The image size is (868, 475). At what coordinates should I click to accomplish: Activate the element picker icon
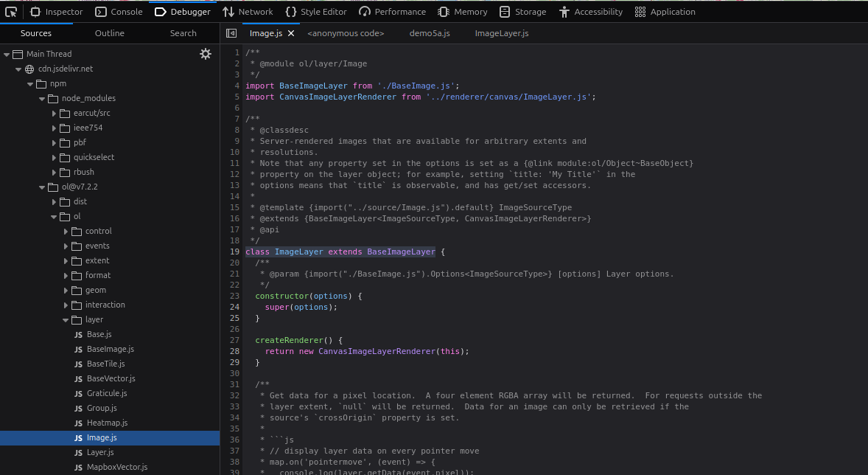click(11, 12)
